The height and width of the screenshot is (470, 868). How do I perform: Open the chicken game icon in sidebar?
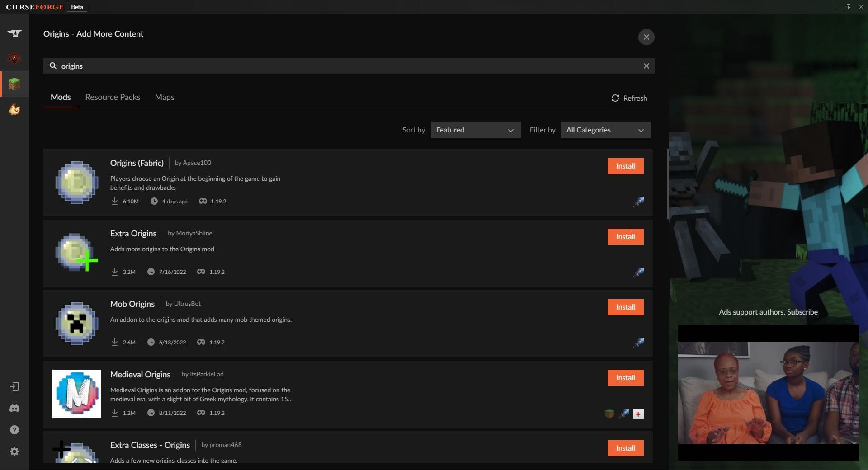click(x=14, y=109)
